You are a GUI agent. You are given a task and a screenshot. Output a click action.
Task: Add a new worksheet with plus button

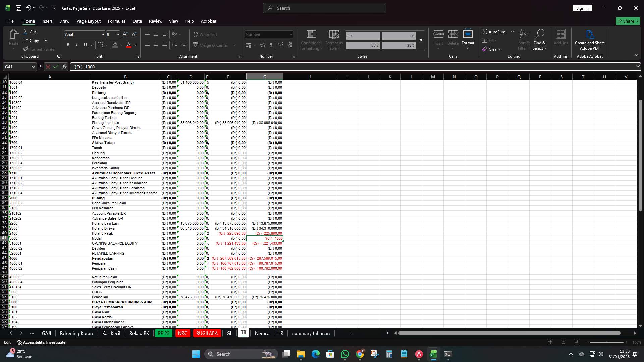tap(351, 333)
